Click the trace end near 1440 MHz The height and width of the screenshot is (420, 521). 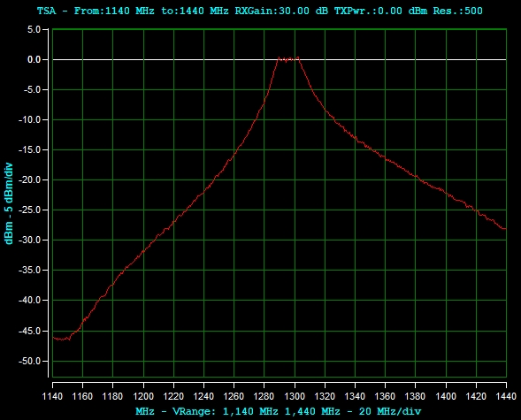(x=504, y=228)
